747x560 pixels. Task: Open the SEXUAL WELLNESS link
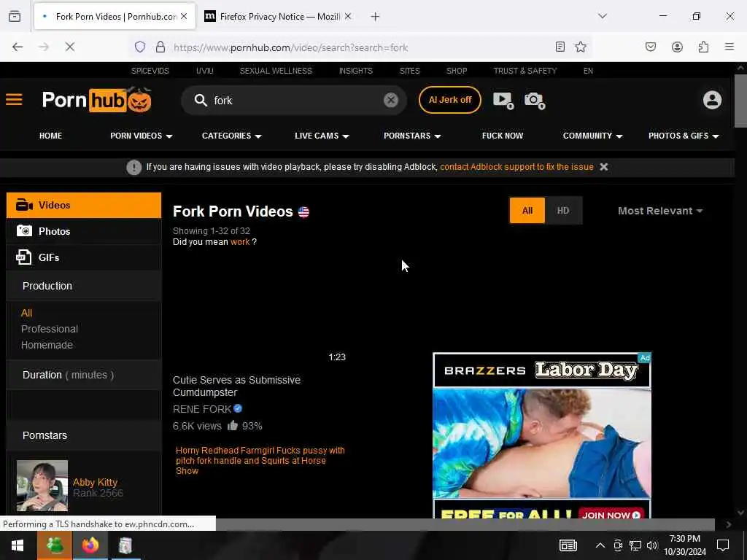coord(276,71)
